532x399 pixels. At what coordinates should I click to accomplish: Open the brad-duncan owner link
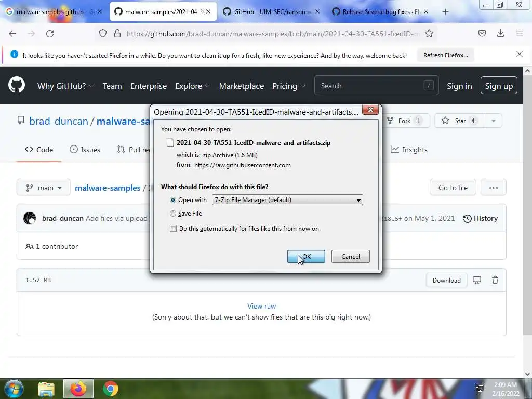(59, 121)
